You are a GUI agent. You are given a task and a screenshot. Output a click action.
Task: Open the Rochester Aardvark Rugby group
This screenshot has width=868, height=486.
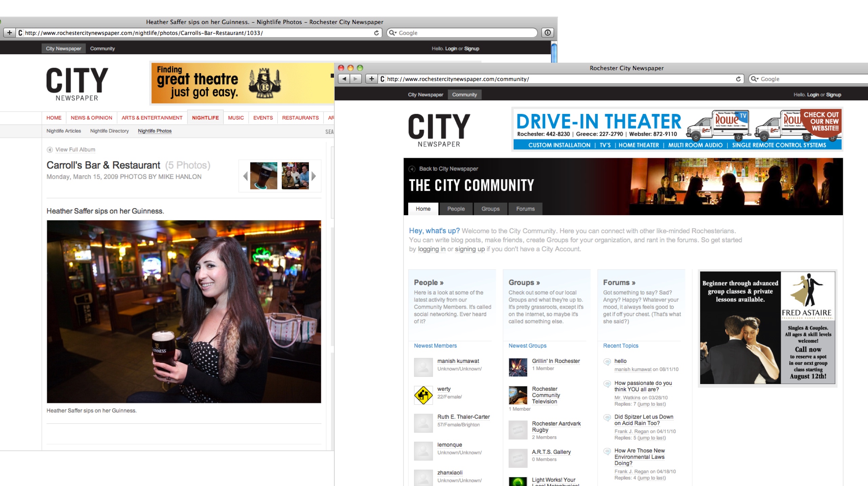556,427
